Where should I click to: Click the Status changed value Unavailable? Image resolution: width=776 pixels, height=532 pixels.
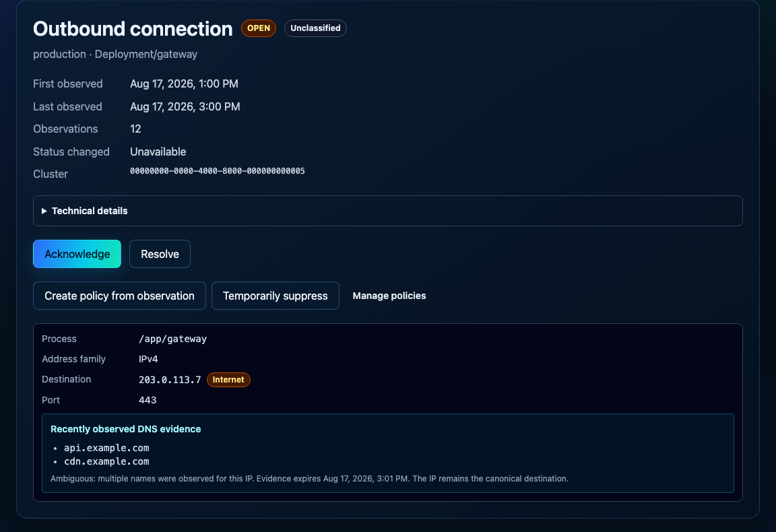point(158,152)
